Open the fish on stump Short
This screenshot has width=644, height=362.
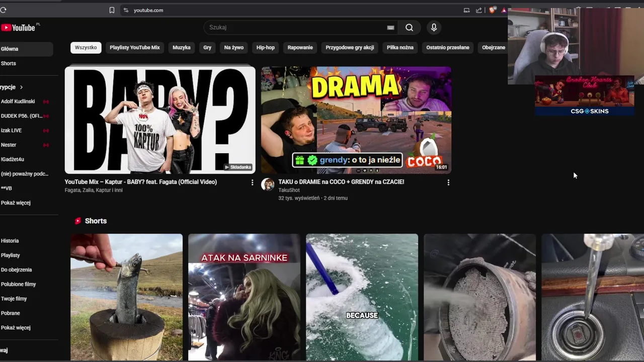(x=127, y=297)
